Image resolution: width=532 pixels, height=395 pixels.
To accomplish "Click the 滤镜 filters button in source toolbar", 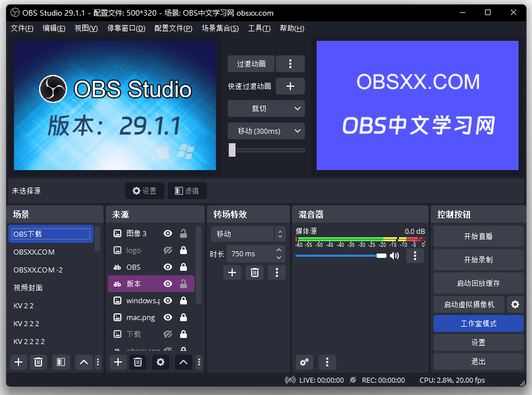I will 187,191.
